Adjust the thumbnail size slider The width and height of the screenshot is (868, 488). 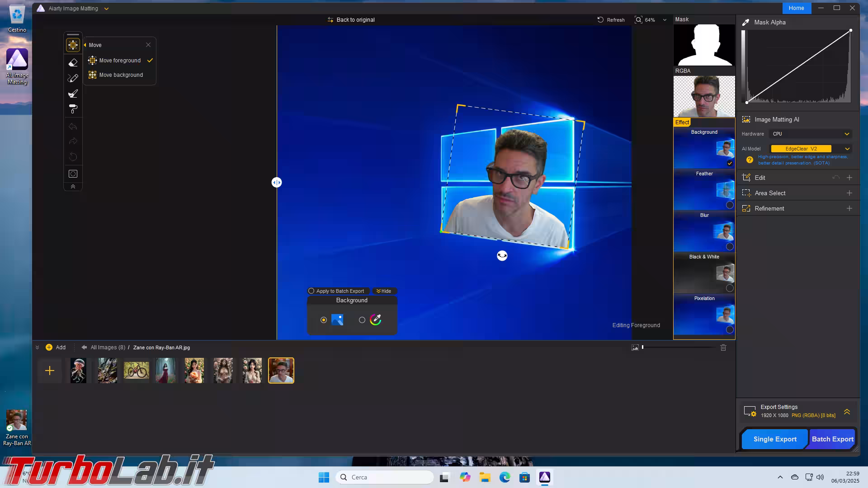coord(643,347)
